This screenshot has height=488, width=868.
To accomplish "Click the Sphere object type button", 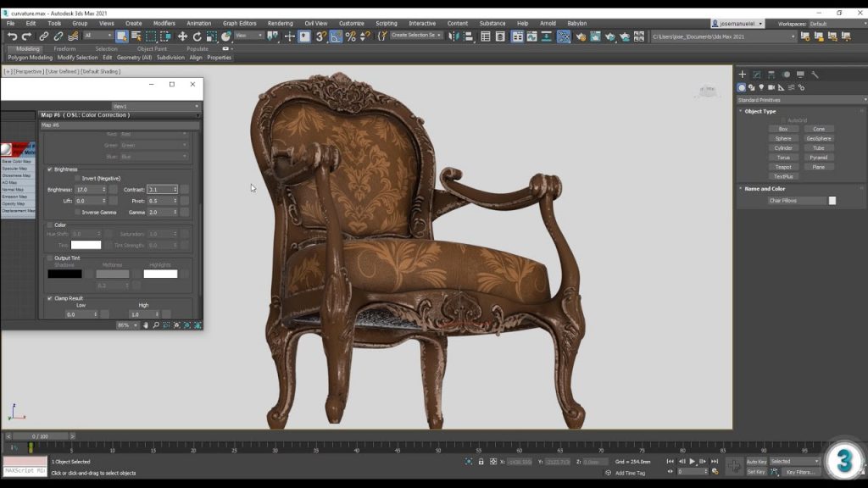I will click(782, 137).
